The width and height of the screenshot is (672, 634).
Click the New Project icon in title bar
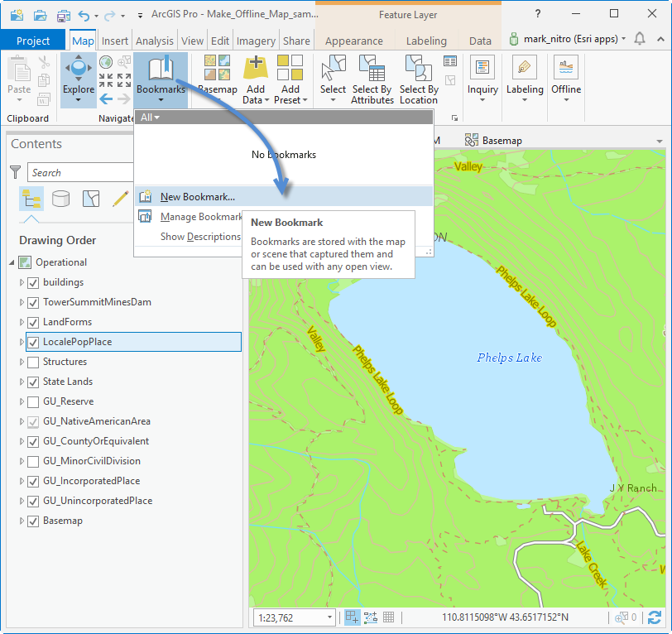pyautogui.click(x=17, y=16)
